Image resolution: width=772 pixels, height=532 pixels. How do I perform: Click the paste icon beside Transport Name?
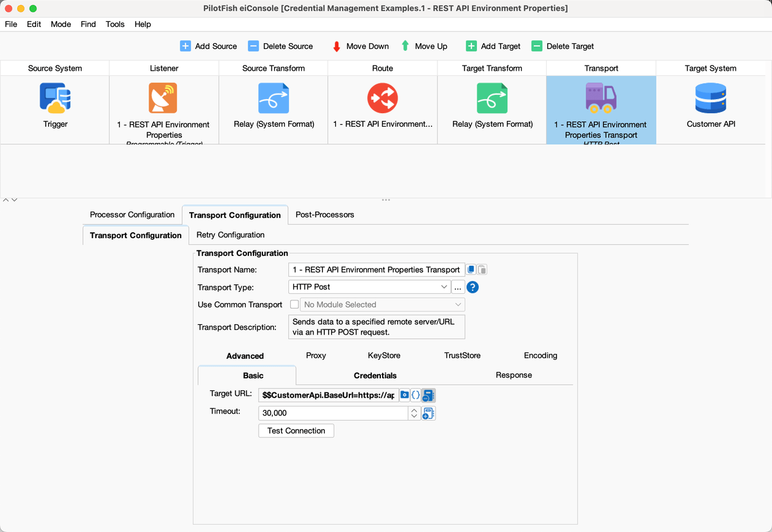482,270
